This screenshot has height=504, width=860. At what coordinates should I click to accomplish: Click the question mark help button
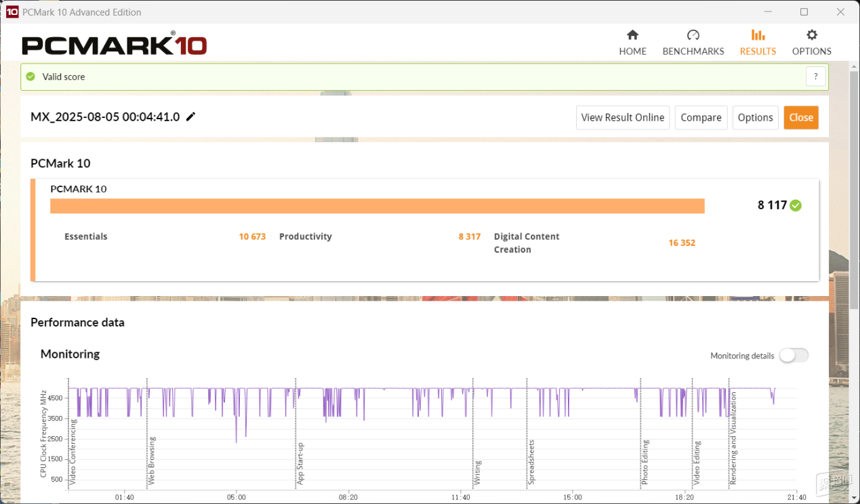pyautogui.click(x=815, y=77)
